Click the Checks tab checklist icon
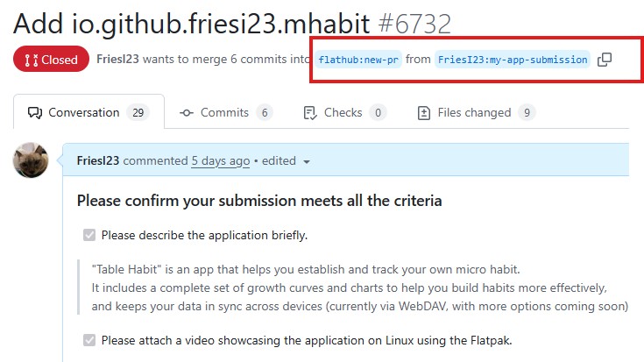The width and height of the screenshot is (644, 362). [x=310, y=113]
